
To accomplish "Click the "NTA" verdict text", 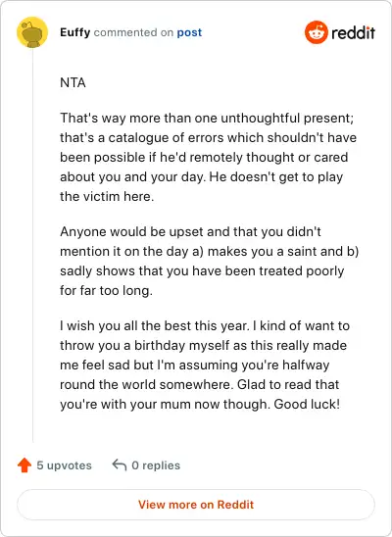I will tap(73, 82).
